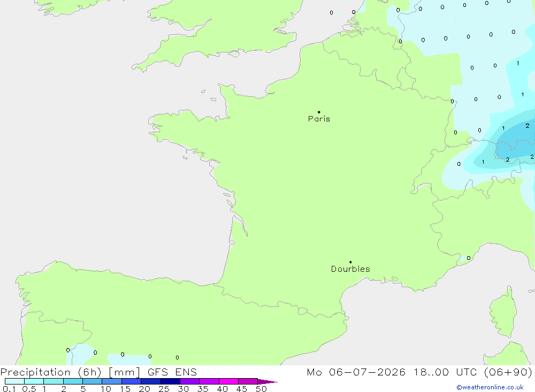
Task: Click the '0.5' legend scale value
Action: pos(29,389)
